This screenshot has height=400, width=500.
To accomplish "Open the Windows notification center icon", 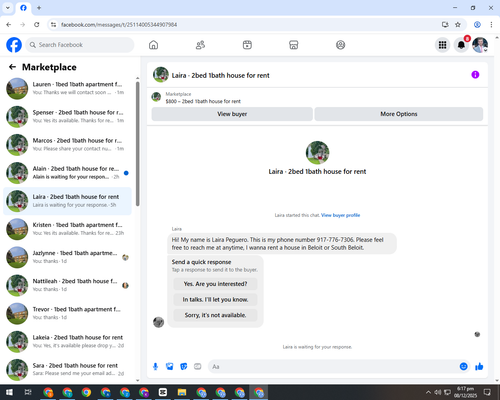I will (487, 392).
